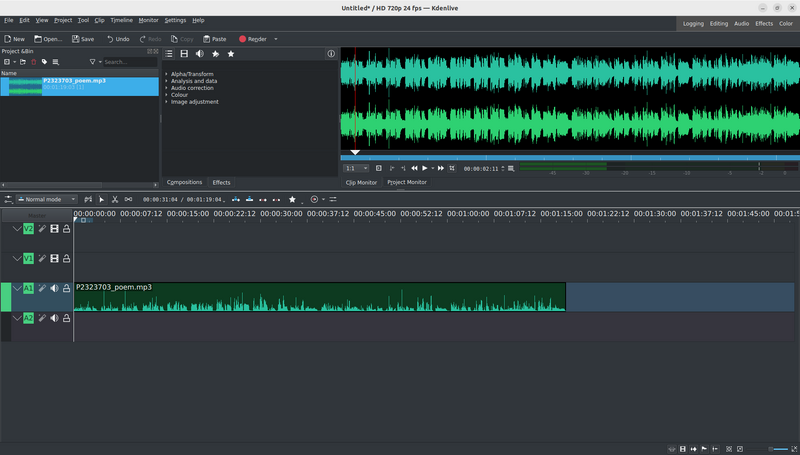Show audio effects in the effects panel
800x455 pixels.
pos(199,54)
